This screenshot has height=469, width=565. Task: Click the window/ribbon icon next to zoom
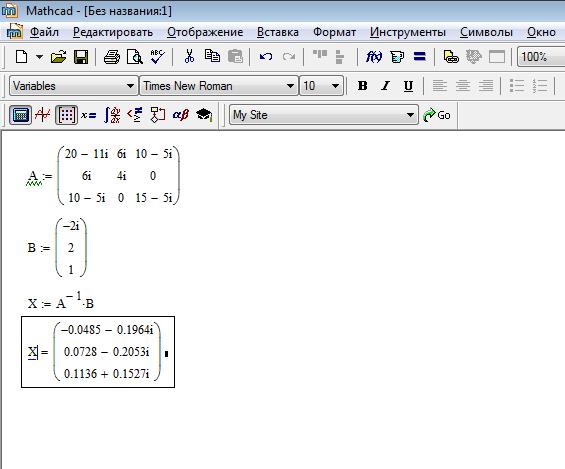tap(497, 57)
